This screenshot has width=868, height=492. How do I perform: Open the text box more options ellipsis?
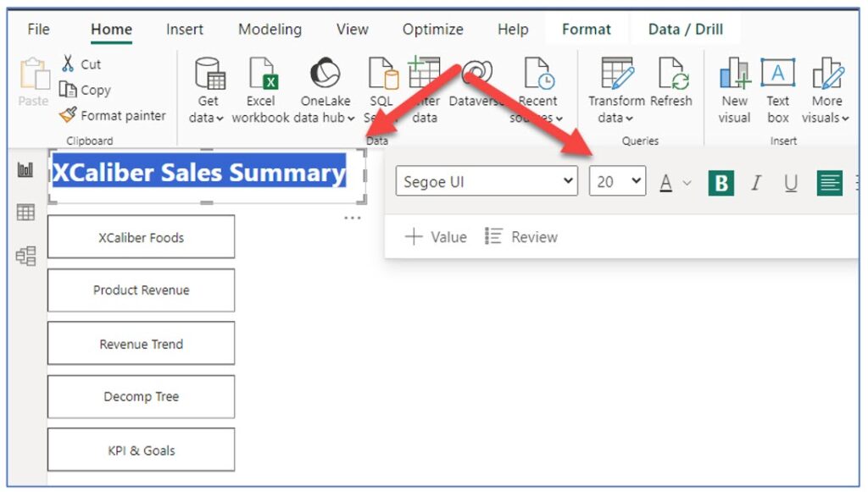point(353,218)
